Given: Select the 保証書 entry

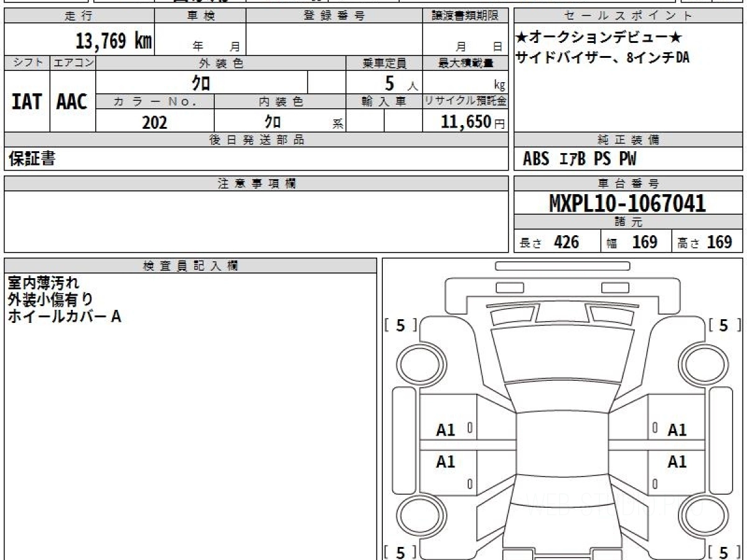Looking at the screenshot, I should point(32,159).
